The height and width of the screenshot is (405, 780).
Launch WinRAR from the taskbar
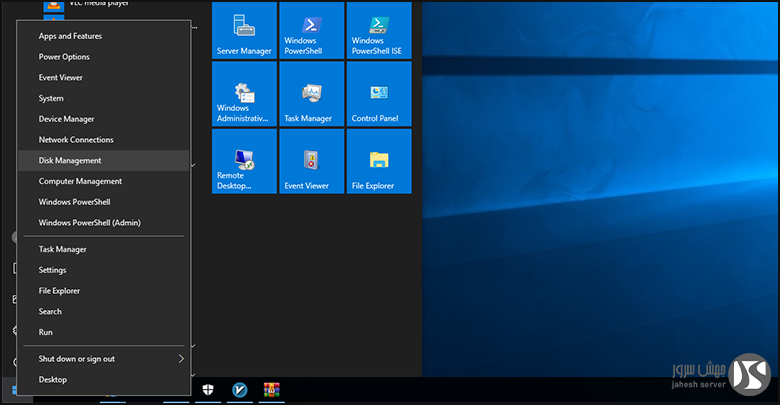272,390
